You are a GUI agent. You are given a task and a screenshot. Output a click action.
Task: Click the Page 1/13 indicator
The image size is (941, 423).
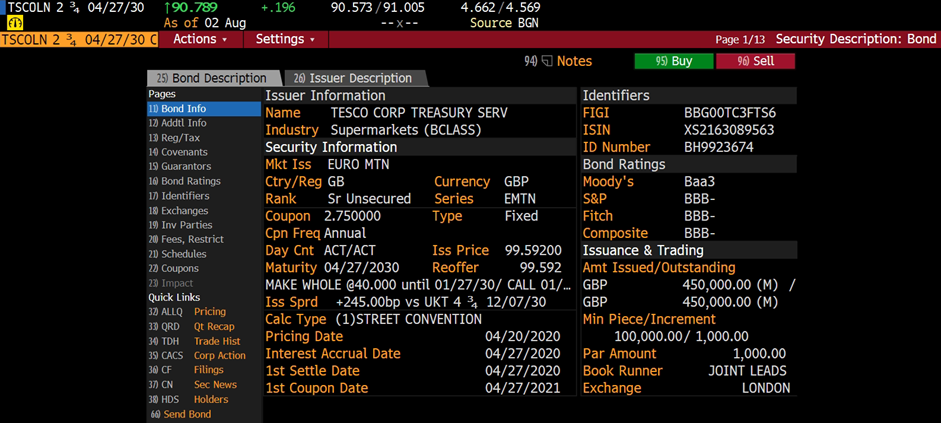point(740,40)
